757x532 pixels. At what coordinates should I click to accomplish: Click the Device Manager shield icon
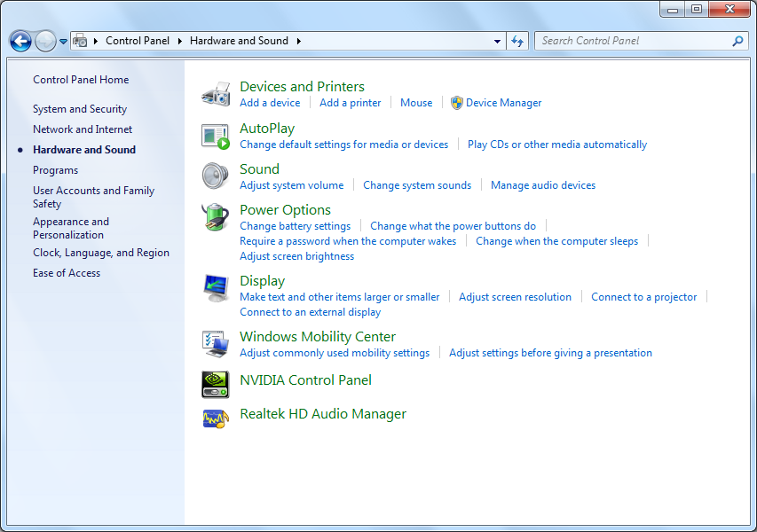coord(456,103)
